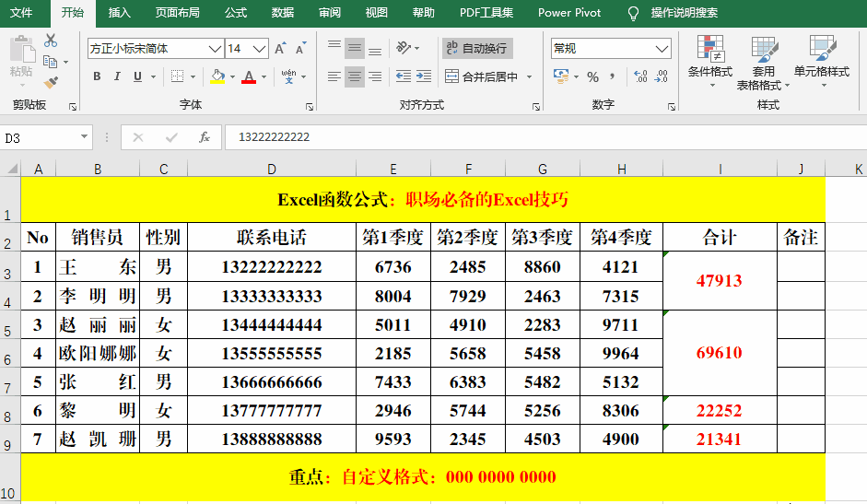Image resolution: width=867 pixels, height=504 pixels.
Task: Open number group dialog launcher
Action: click(672, 107)
